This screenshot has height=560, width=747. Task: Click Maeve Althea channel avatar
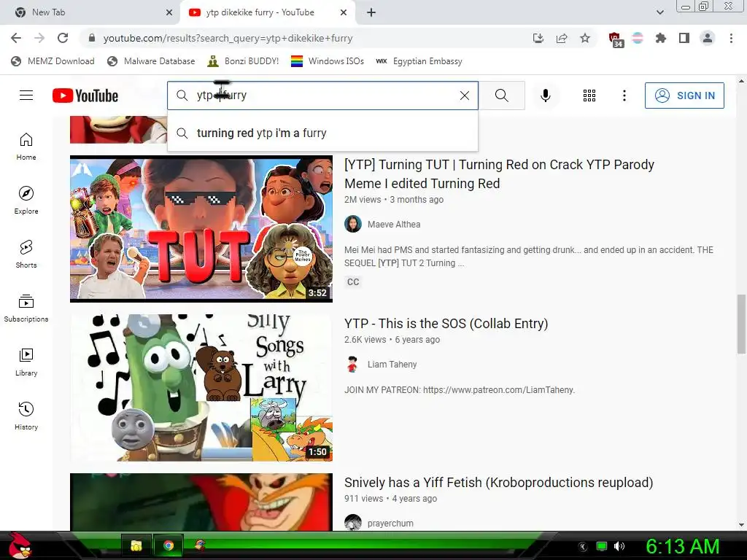(353, 224)
